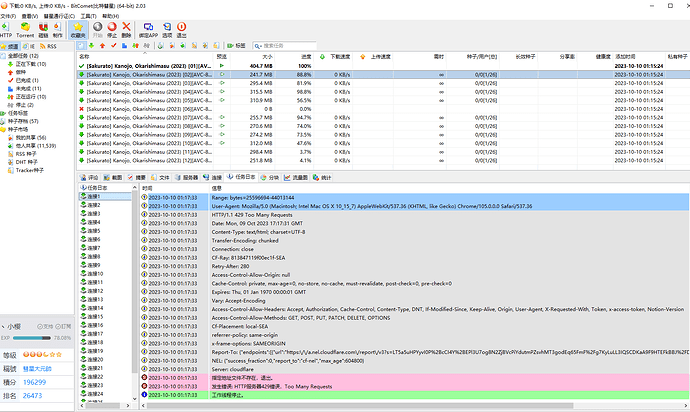Switch to the IE sidebar tab
690x412 pixels.
pos(29,46)
